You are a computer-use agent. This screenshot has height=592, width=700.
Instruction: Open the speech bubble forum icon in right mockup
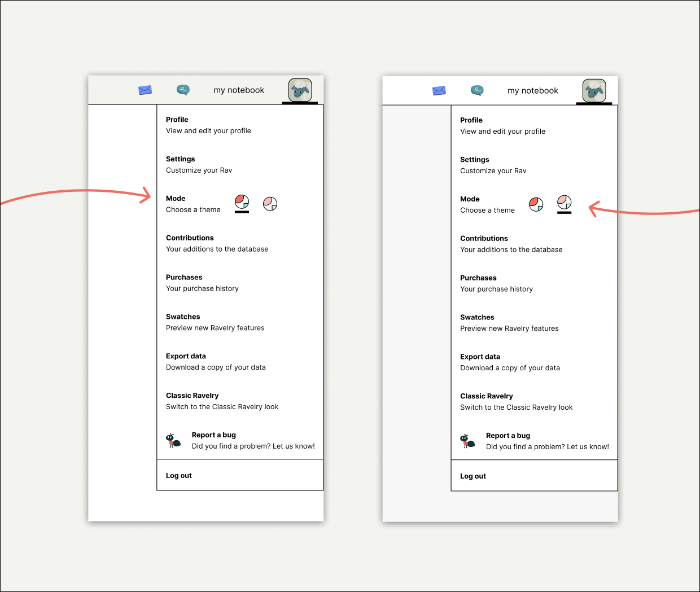[477, 90]
